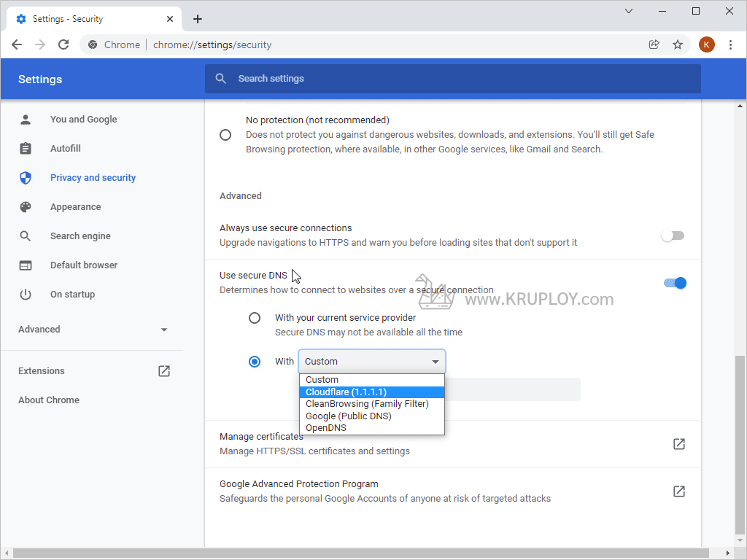Viewport: 747px width, 560px height.
Task: Click the You and Google person icon
Action: 26,120
